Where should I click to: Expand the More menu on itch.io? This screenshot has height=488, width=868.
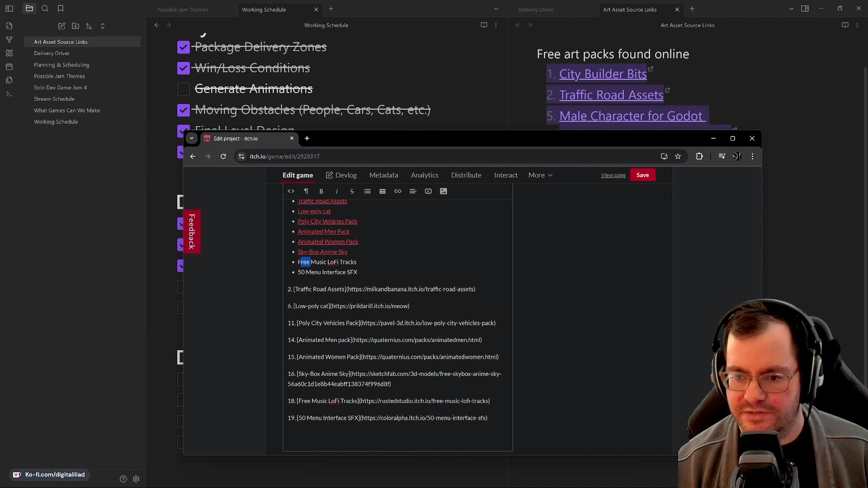(x=540, y=175)
